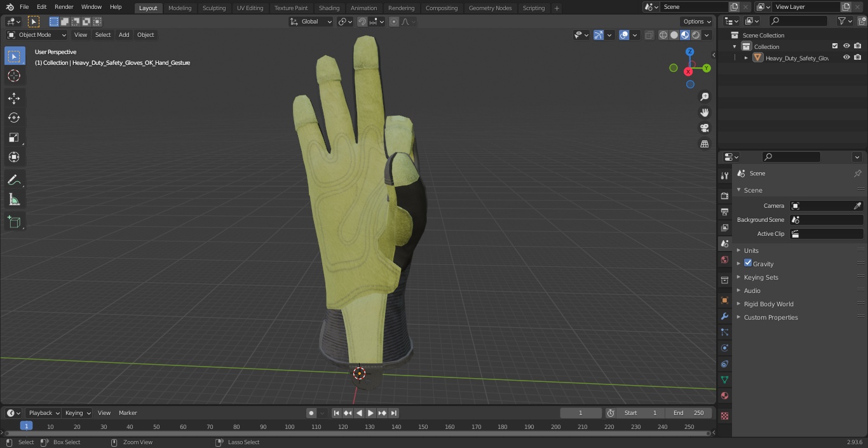Switch orthographic/perspective grid icon
This screenshot has width=868, height=448.
click(704, 144)
